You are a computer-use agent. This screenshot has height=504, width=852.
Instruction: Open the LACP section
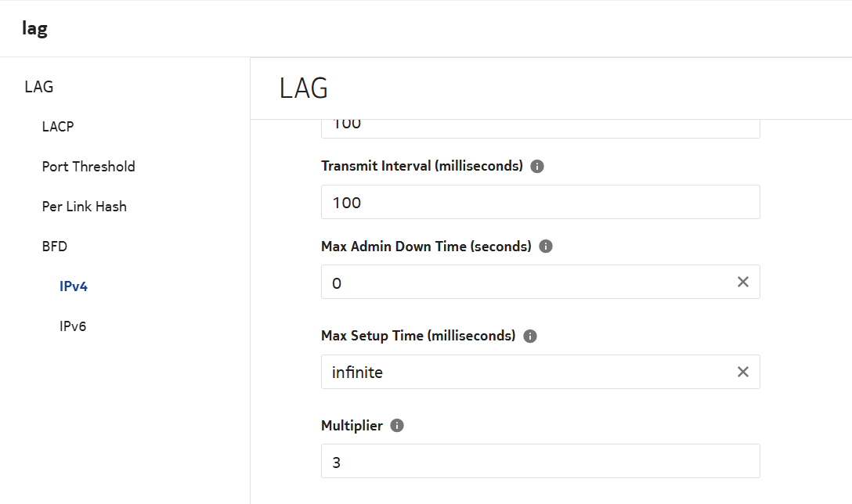pyautogui.click(x=58, y=127)
